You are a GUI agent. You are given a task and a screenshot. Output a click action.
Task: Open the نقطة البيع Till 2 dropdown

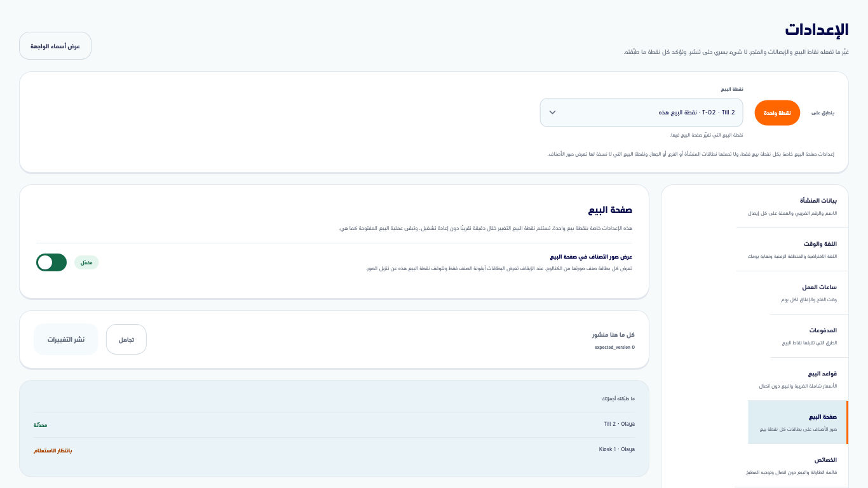tap(641, 112)
